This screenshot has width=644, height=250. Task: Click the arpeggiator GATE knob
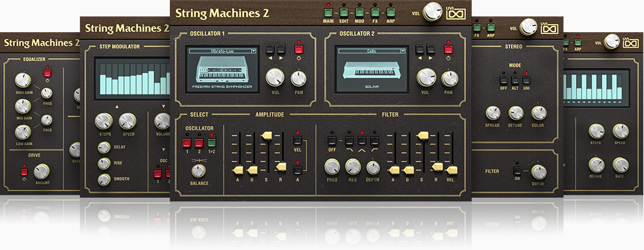(621, 165)
